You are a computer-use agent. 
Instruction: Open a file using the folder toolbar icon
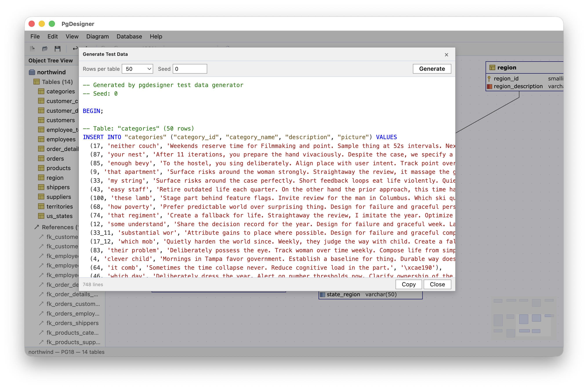(x=45, y=49)
